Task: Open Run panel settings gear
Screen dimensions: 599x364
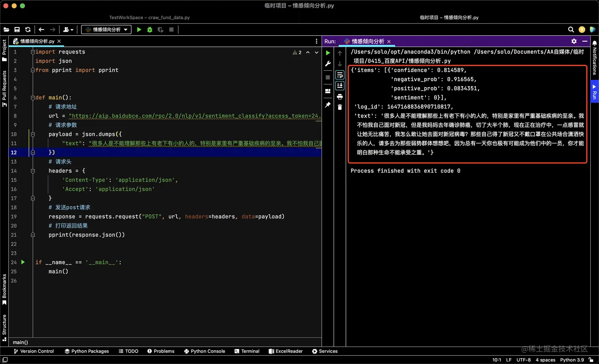Action: pos(574,41)
